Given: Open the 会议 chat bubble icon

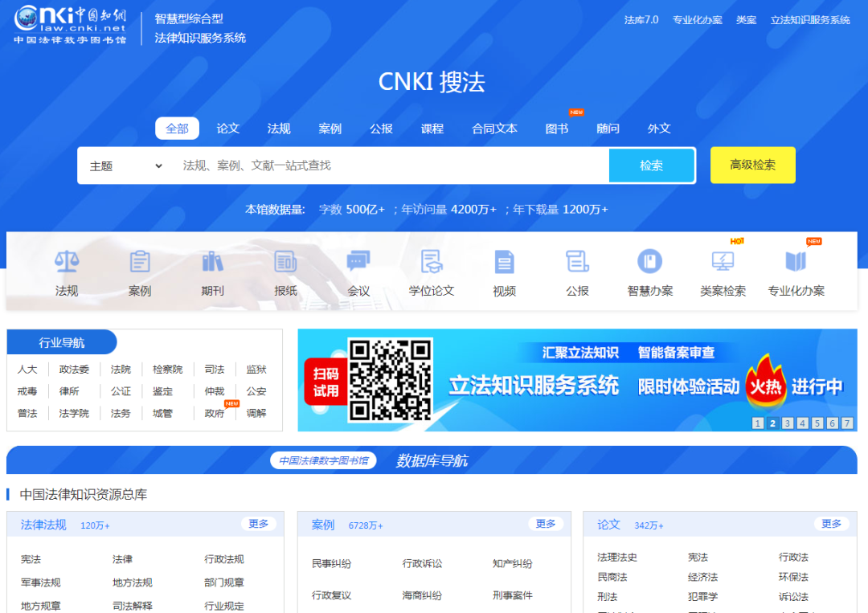Looking at the screenshot, I should [x=358, y=261].
